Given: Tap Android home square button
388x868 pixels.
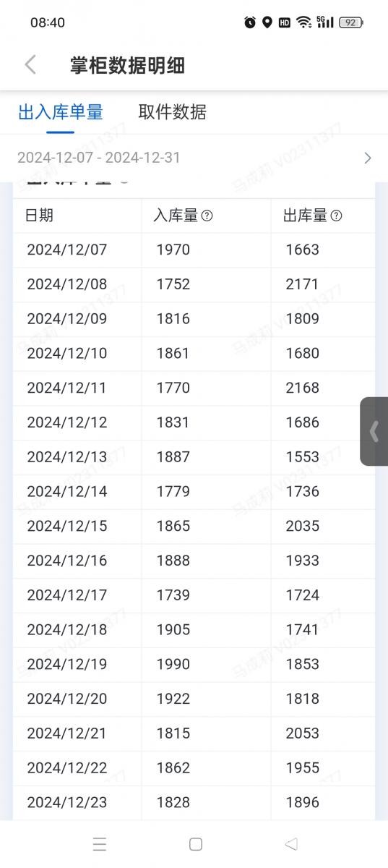Looking at the screenshot, I should [195, 843].
